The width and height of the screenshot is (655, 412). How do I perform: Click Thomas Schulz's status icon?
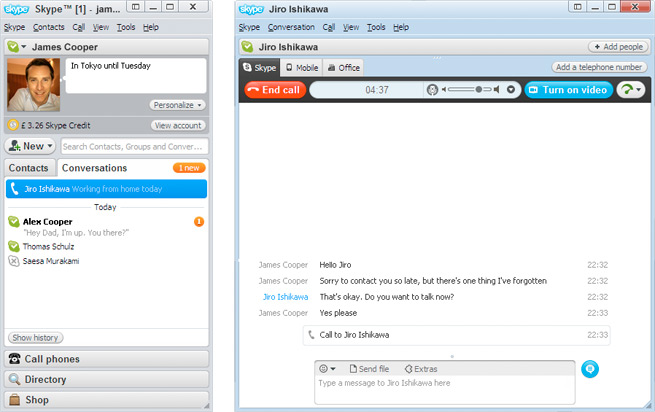[x=14, y=246]
